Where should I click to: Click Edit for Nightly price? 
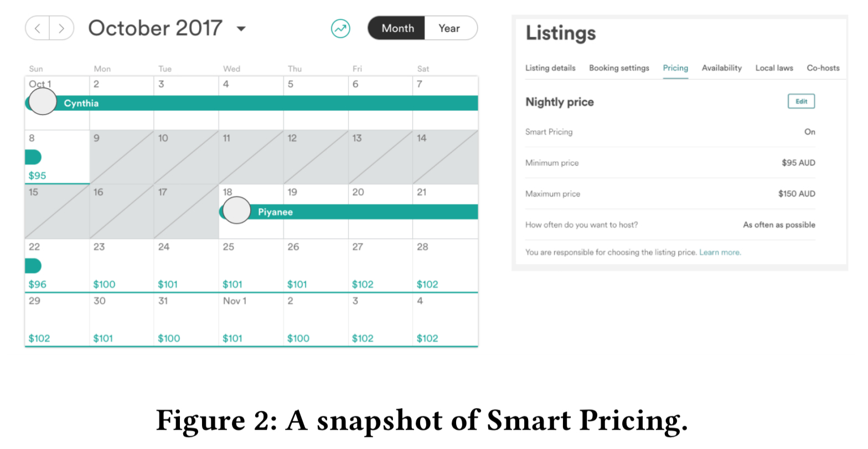click(x=801, y=101)
